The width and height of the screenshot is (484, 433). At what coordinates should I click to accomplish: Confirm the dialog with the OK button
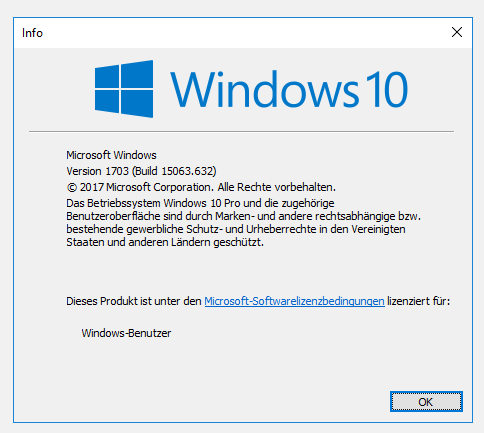pos(426,402)
